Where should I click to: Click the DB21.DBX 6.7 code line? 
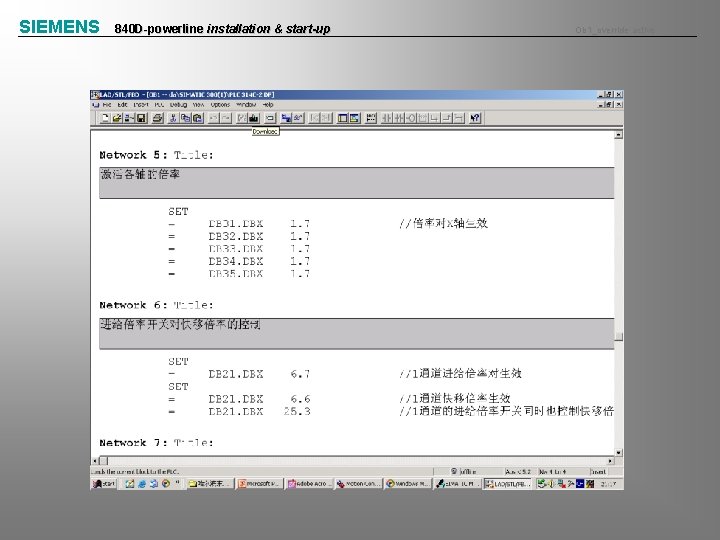click(x=239, y=374)
